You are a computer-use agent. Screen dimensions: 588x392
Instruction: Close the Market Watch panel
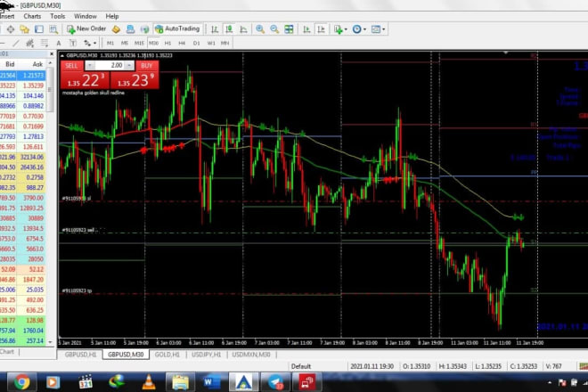tap(52, 54)
